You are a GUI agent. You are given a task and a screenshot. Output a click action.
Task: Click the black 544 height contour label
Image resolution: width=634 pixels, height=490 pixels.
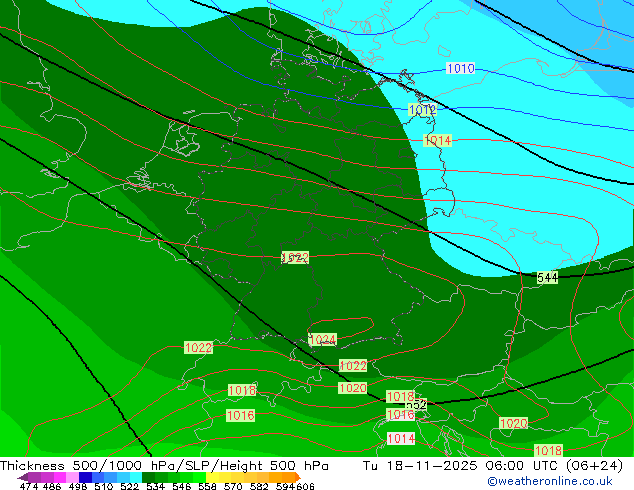click(547, 278)
